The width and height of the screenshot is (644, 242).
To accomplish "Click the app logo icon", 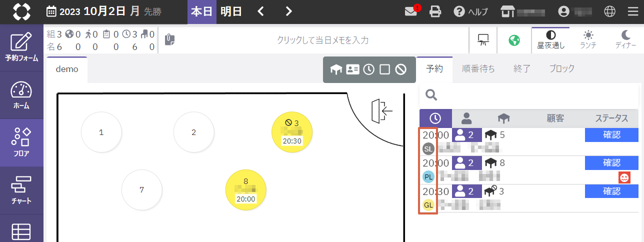I will (x=21, y=11).
